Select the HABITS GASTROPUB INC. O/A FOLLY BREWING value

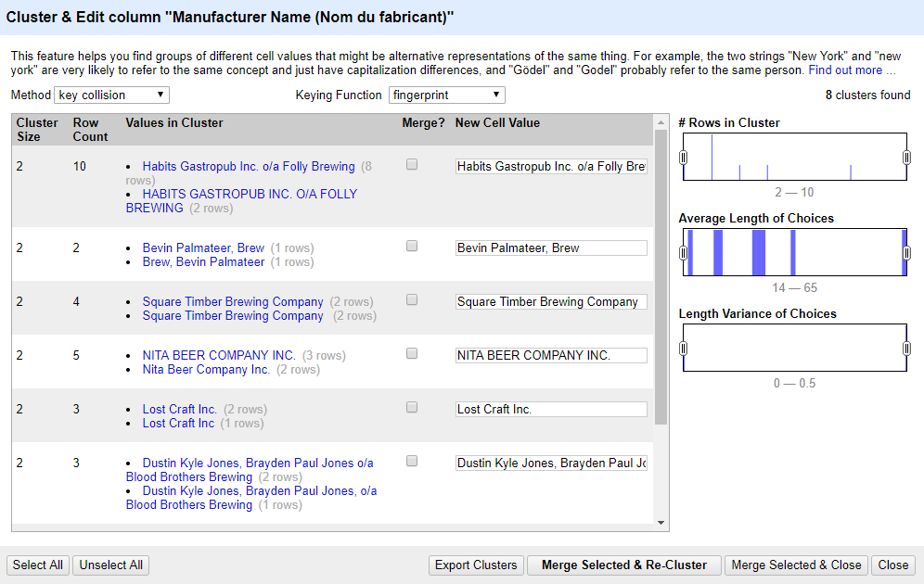click(x=241, y=201)
